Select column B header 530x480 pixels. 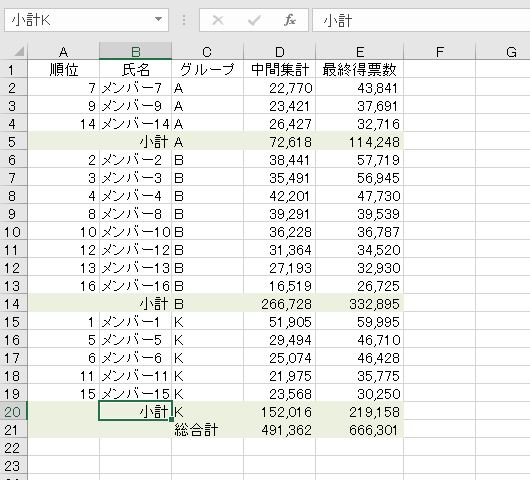136,52
